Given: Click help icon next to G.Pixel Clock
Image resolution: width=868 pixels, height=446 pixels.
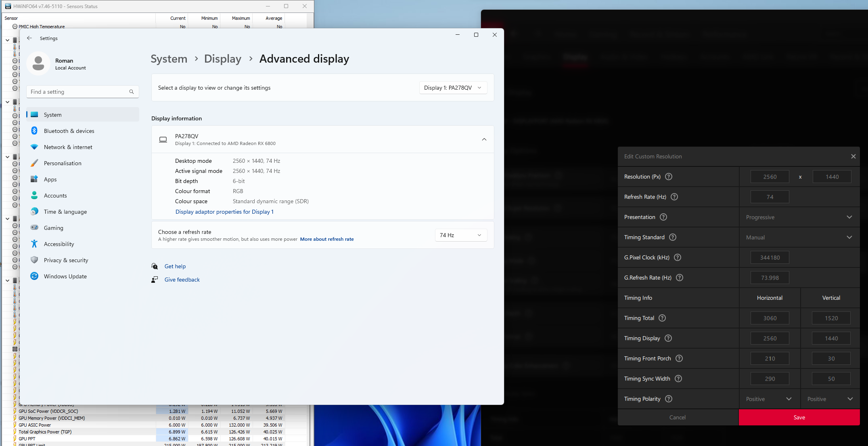Looking at the screenshot, I should (678, 257).
